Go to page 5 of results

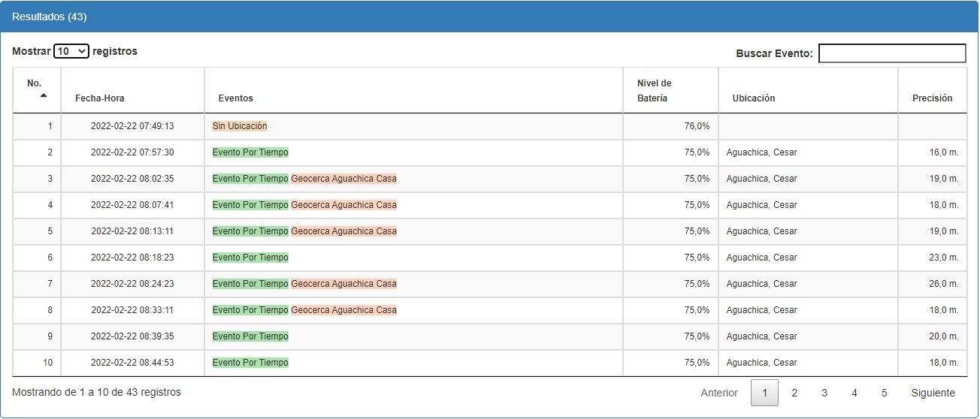tap(885, 393)
